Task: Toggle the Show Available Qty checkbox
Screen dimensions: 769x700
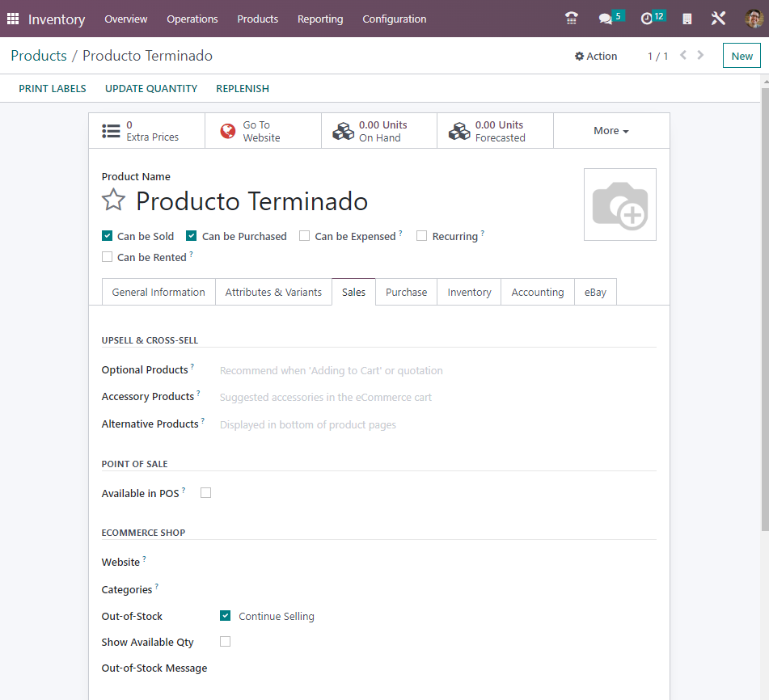Action: 226,641
